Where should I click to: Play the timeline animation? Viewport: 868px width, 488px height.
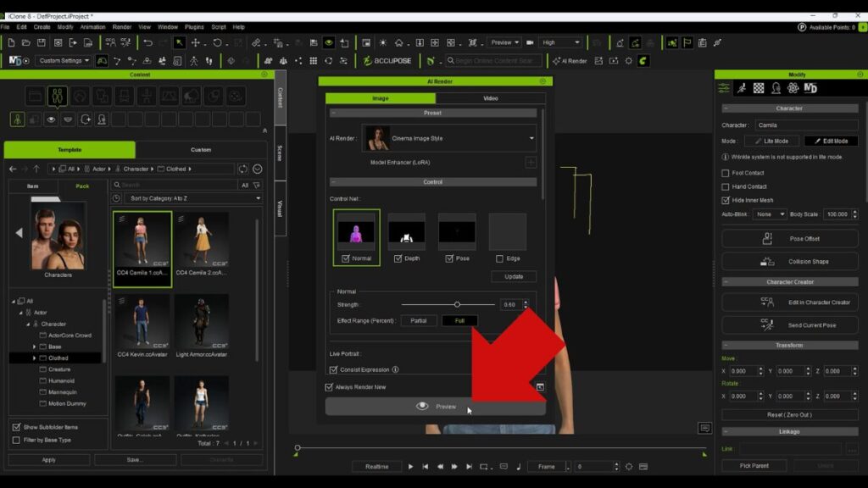410,467
